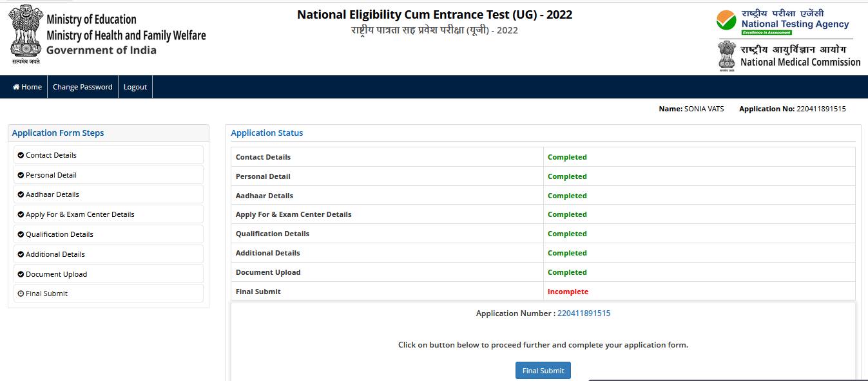Screen dimensions: 868x381
Task: Open Additional Details step in sidebar
Action: tap(55, 254)
